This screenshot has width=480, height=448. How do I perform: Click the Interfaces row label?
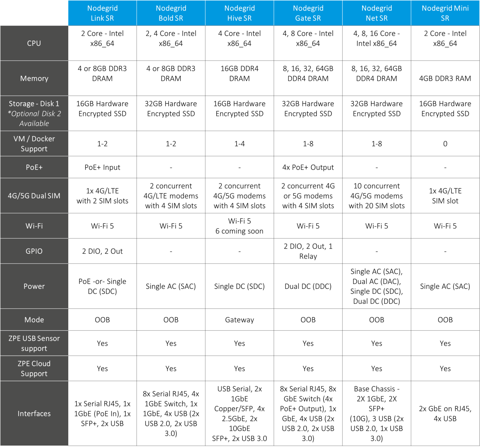tap(34, 413)
